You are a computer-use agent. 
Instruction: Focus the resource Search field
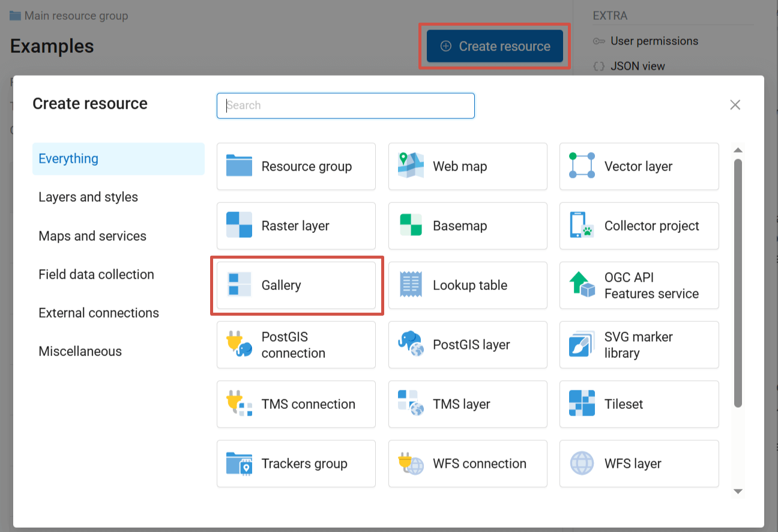point(345,106)
